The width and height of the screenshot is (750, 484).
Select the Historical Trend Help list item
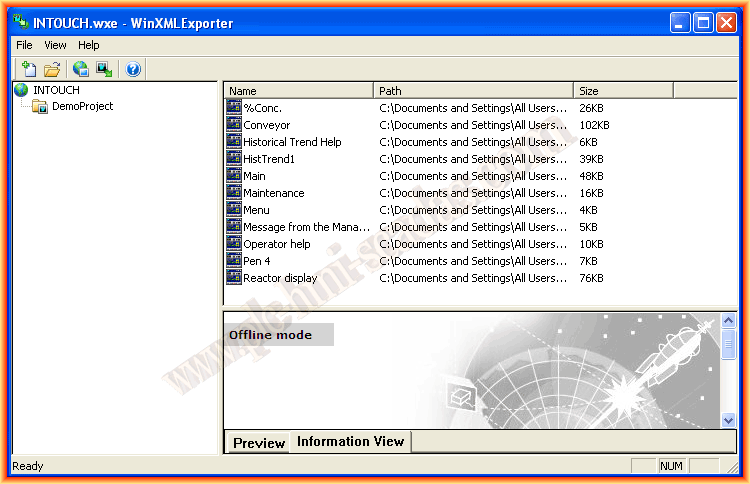click(x=292, y=142)
